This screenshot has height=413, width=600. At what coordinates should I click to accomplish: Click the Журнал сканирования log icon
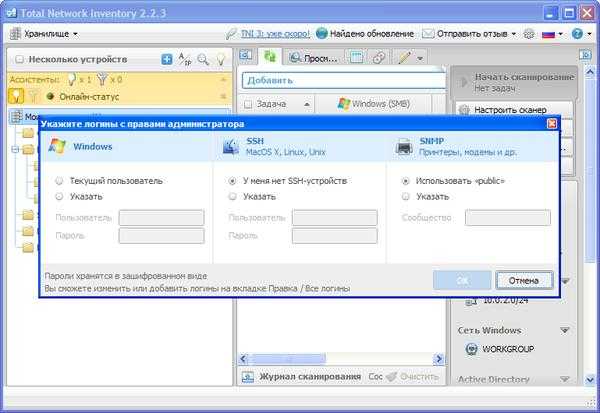(x=248, y=377)
